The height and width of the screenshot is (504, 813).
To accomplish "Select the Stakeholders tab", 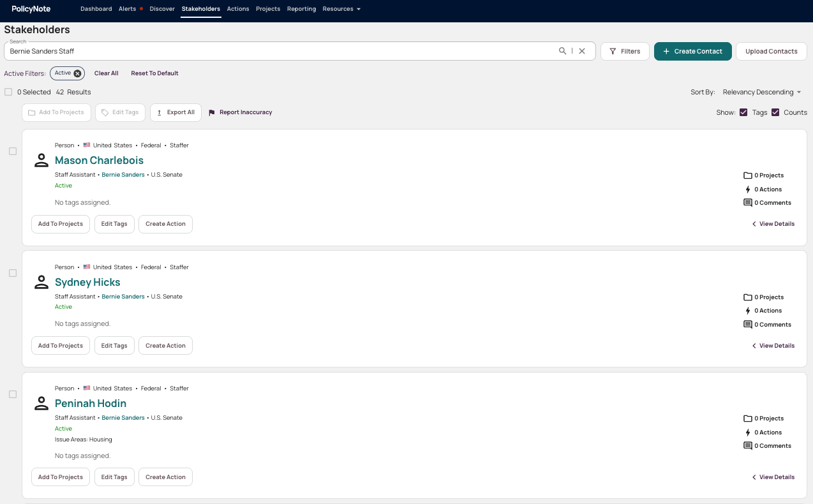I will pos(201,9).
